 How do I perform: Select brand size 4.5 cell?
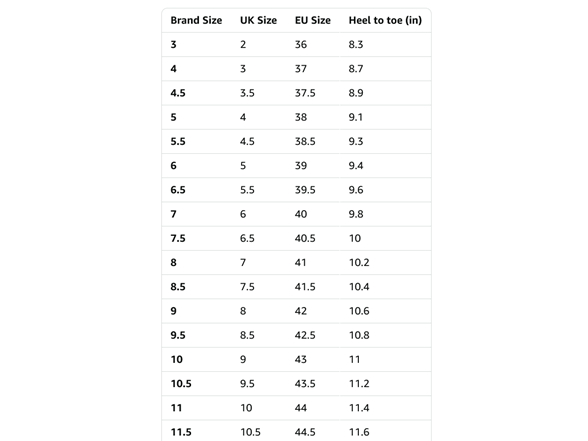pyautogui.click(x=178, y=93)
